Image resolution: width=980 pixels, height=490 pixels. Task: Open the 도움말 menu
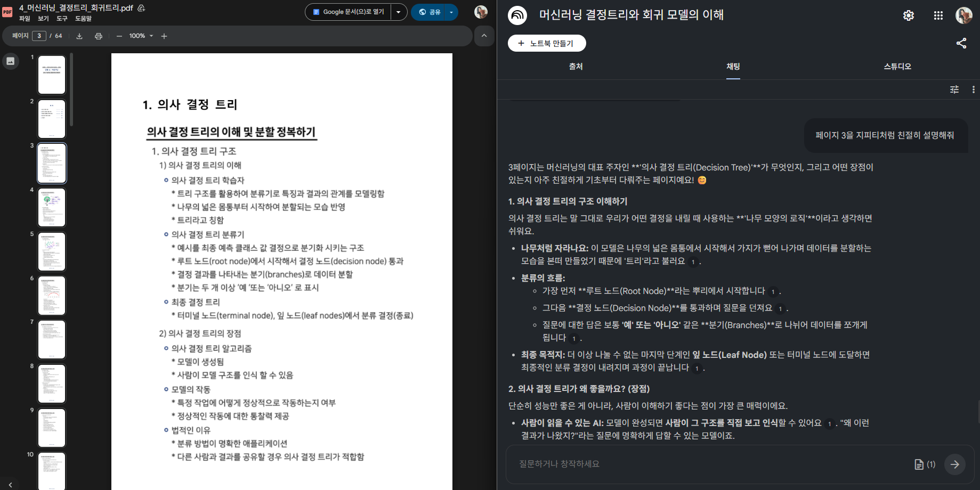click(83, 19)
